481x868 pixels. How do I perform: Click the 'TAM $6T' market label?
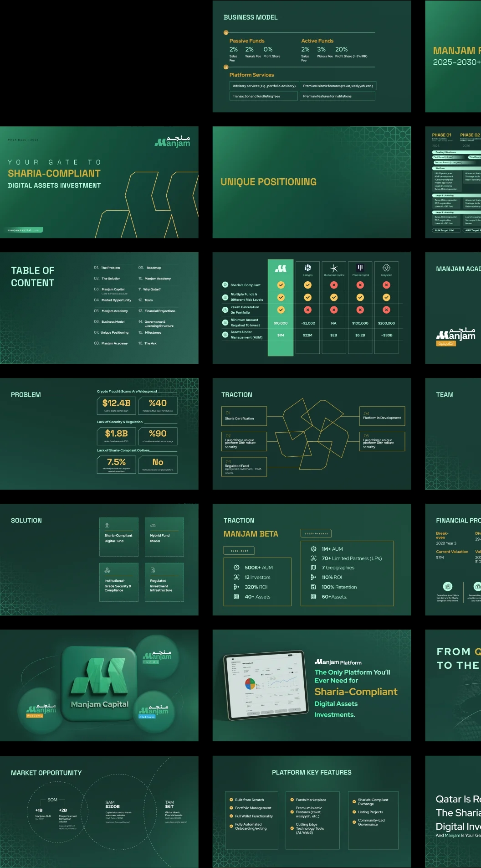(169, 804)
